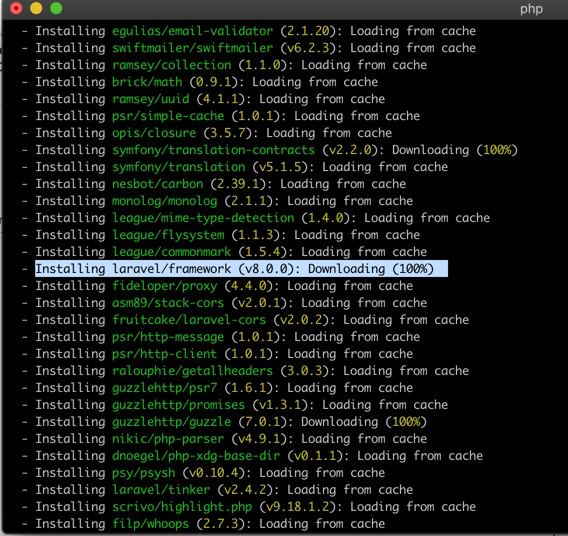The image size is (568, 536).
Task: Click the guzzlehttp/guzzle package name
Action: click(x=171, y=422)
